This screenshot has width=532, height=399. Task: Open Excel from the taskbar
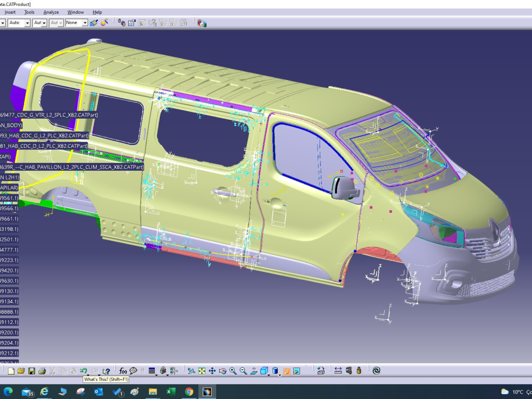[x=171, y=392]
